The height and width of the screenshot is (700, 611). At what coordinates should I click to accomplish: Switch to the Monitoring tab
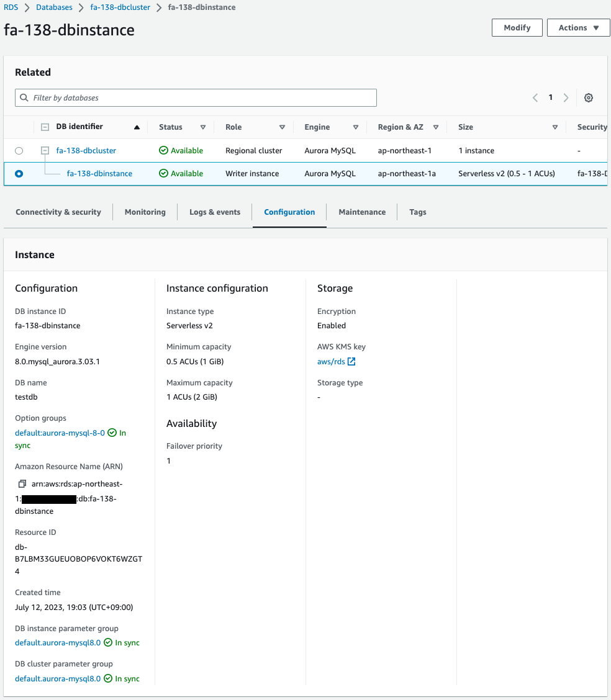[145, 212]
